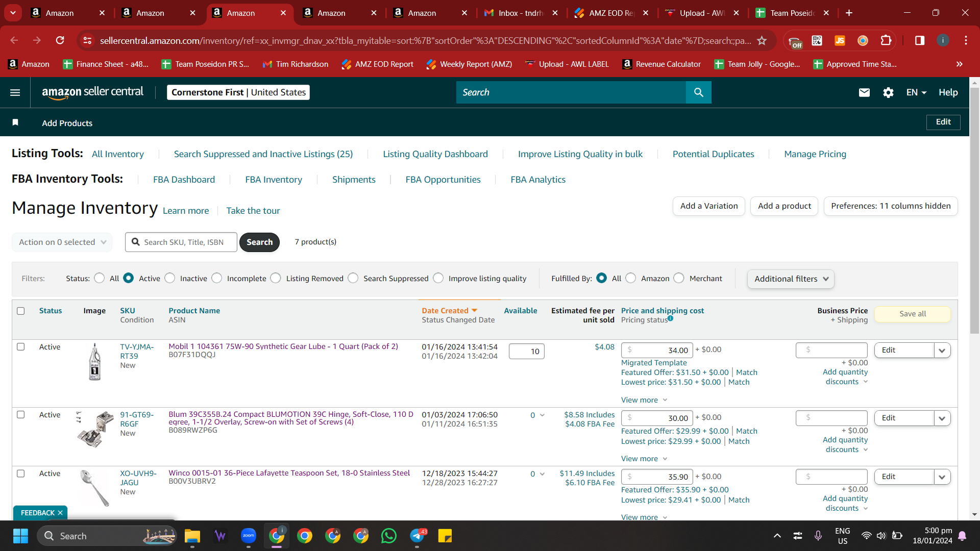The height and width of the screenshot is (551, 980).
Task: Select Improve listing quality filter
Action: tap(438, 278)
